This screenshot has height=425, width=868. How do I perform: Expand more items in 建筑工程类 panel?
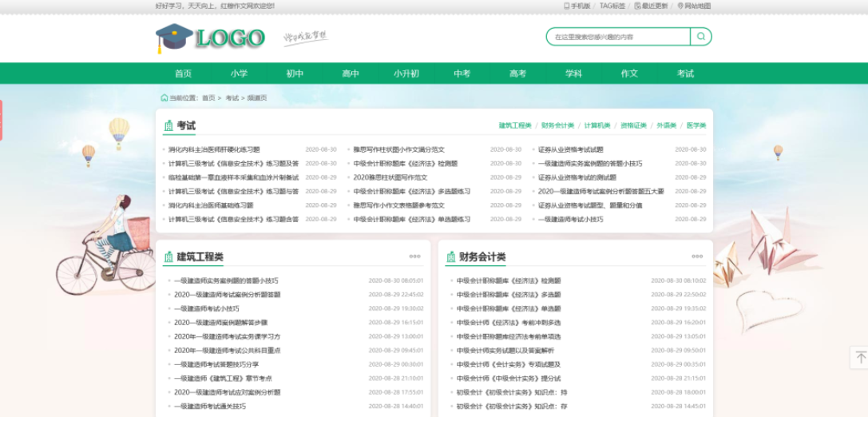pos(414,256)
